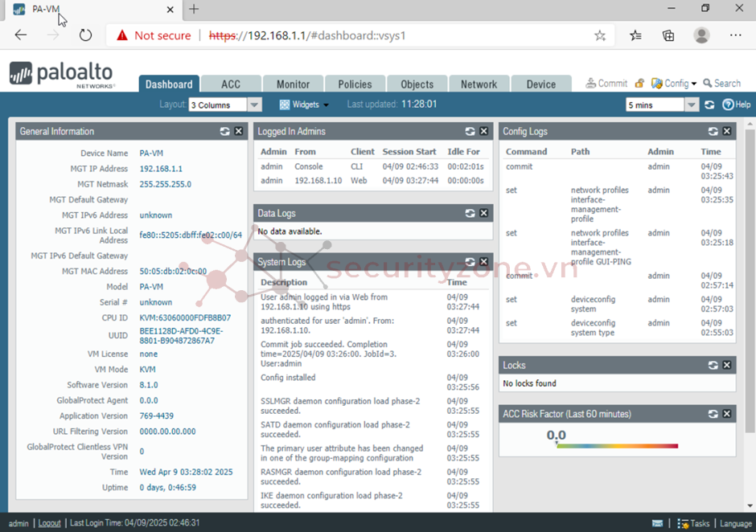The image size is (756, 532).
Task: Close the System Logs widget
Action: [484, 262]
